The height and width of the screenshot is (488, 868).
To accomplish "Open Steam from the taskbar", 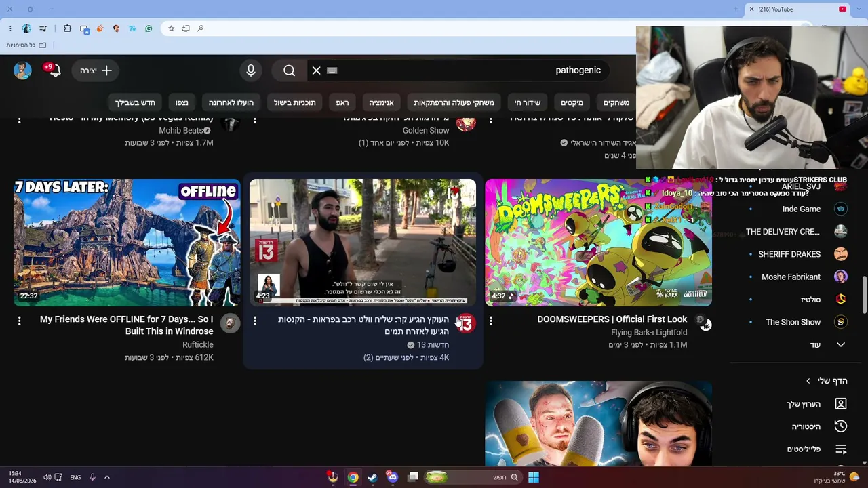I will click(372, 477).
